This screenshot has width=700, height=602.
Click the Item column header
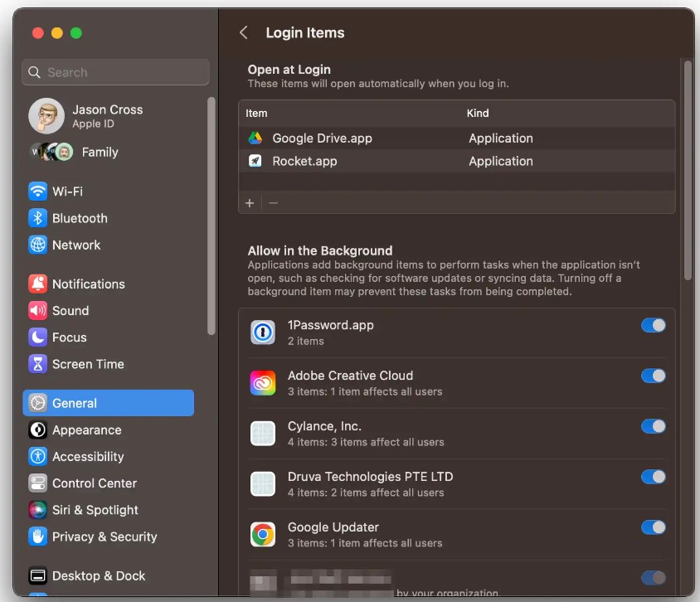point(257,114)
